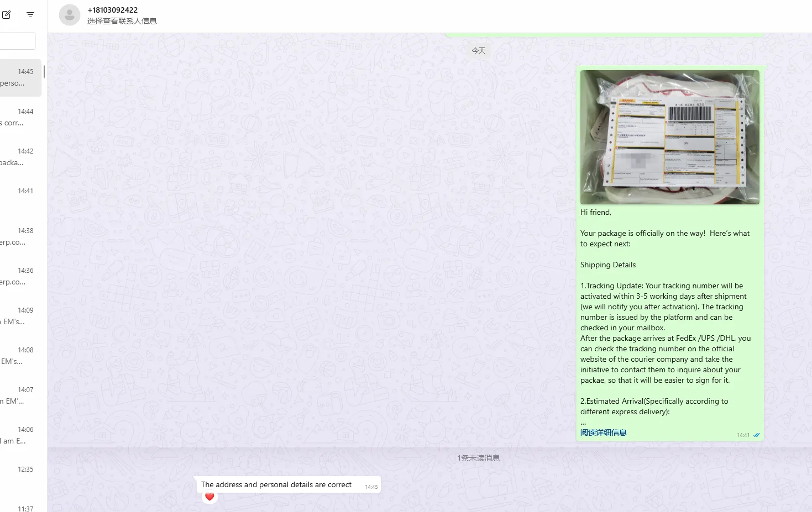The image size is (812, 512).
Task: Open the DHL package photo
Action: click(x=669, y=137)
